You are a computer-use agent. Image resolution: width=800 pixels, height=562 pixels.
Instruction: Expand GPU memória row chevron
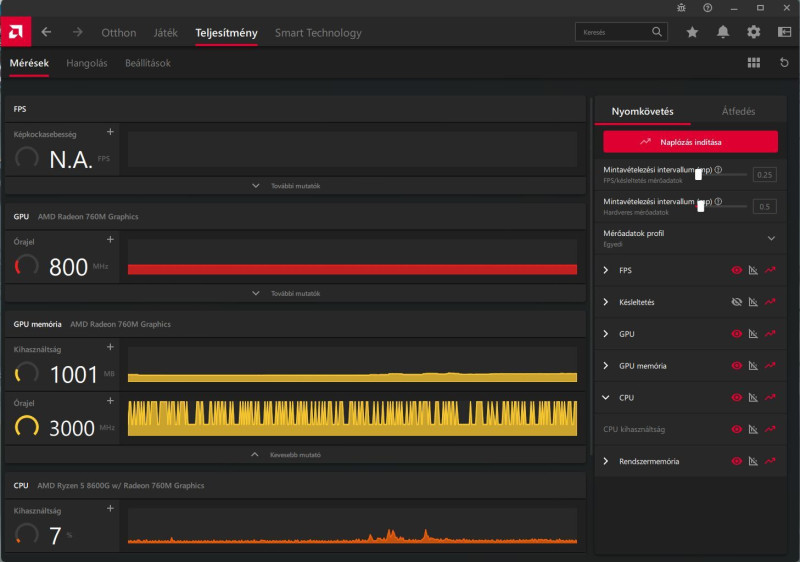point(606,366)
